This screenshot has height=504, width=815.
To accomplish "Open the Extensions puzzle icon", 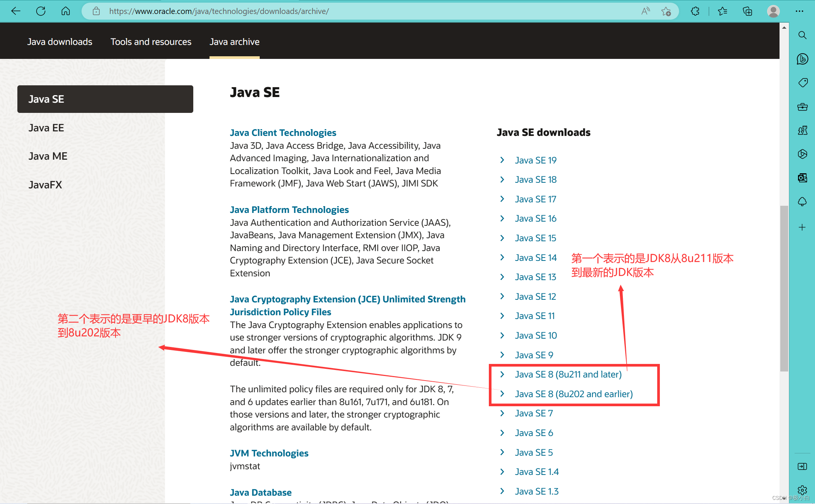I will pyautogui.click(x=695, y=11).
